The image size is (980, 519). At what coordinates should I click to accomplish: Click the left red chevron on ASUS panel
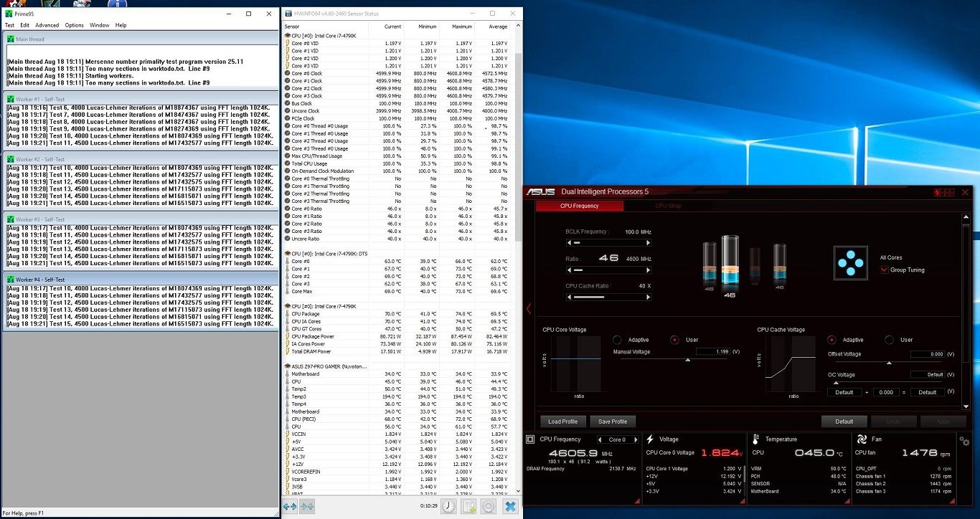(x=529, y=308)
